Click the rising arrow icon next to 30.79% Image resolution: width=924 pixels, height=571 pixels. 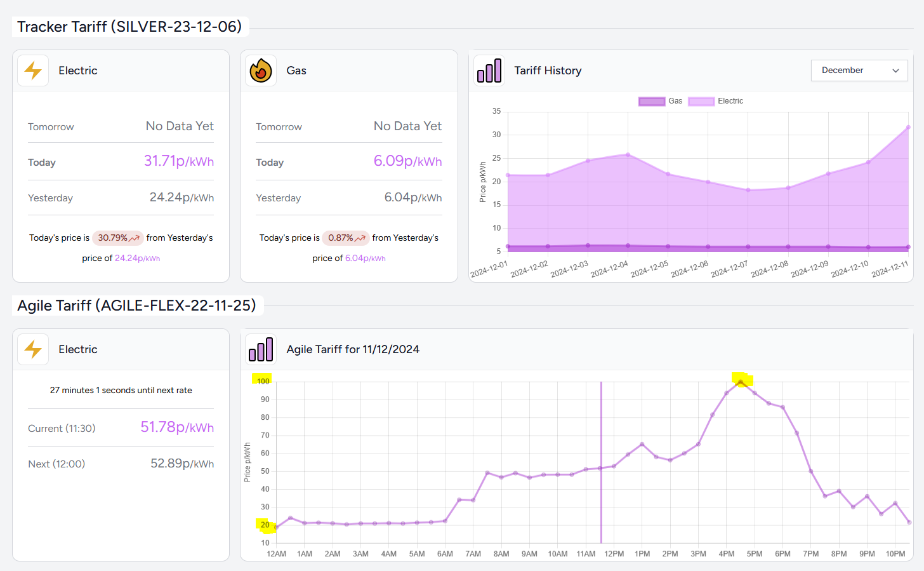[135, 238]
